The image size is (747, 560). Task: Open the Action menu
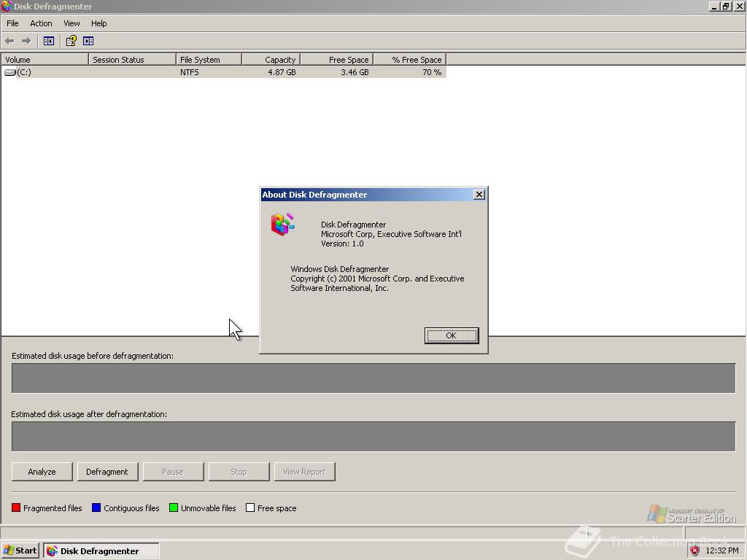point(41,23)
